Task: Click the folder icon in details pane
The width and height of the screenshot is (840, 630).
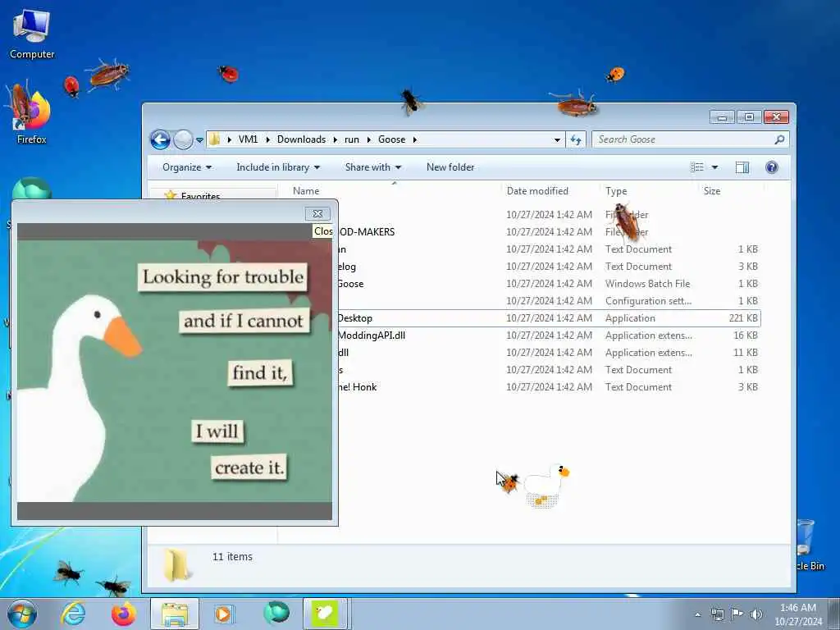Action: point(177,564)
